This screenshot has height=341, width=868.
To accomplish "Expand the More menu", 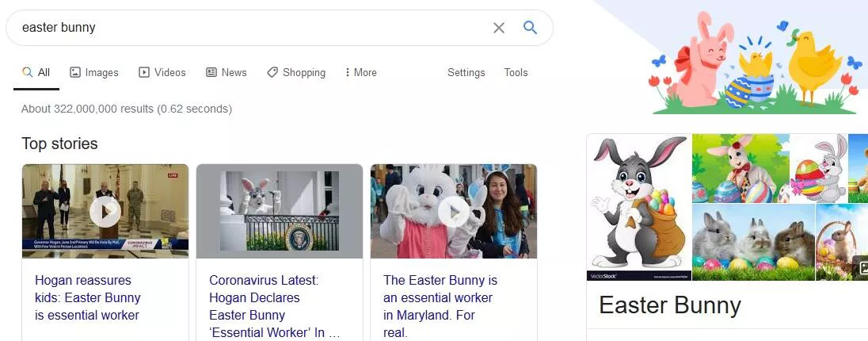I will tap(360, 72).
